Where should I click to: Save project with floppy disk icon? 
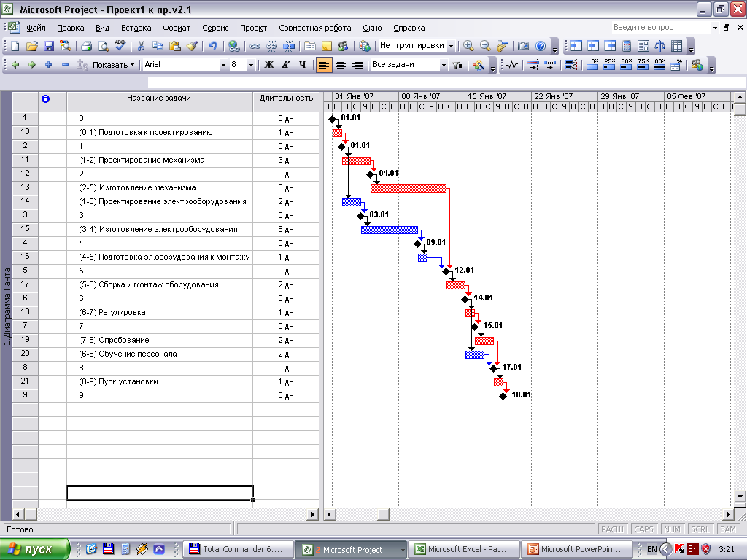[x=49, y=46]
